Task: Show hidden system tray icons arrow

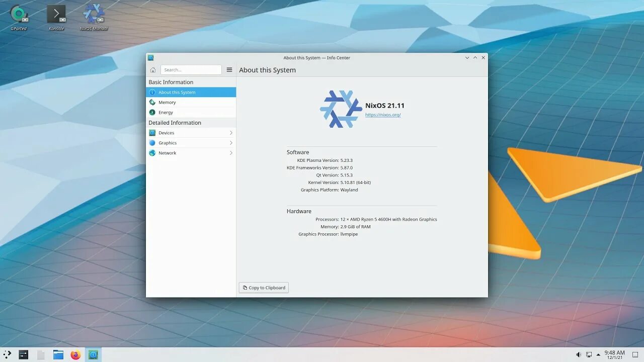Action: pyautogui.click(x=598, y=355)
